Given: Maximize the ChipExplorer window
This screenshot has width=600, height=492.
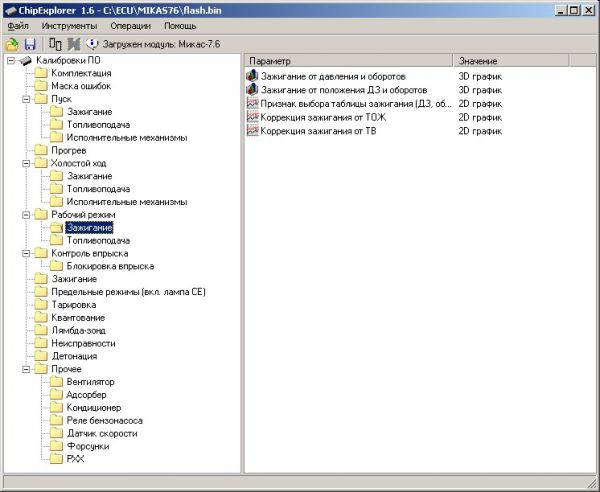Looking at the screenshot, I should click(574, 11).
